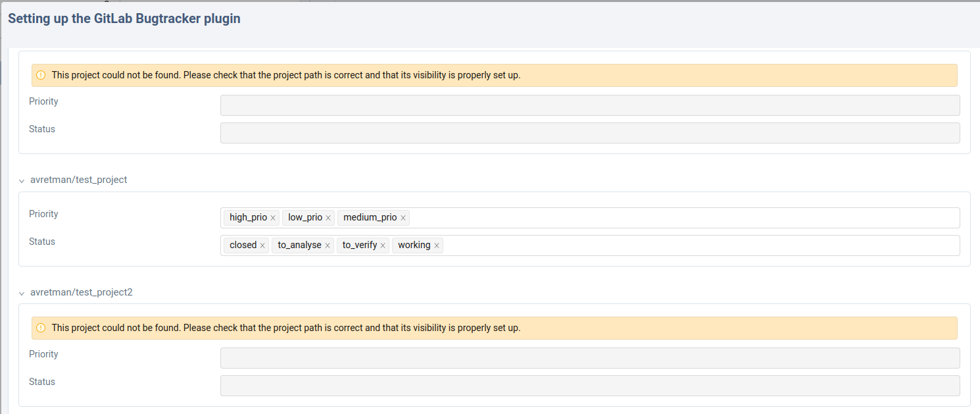
Task: Click the topmost disabled Priority field
Action: 589,105
